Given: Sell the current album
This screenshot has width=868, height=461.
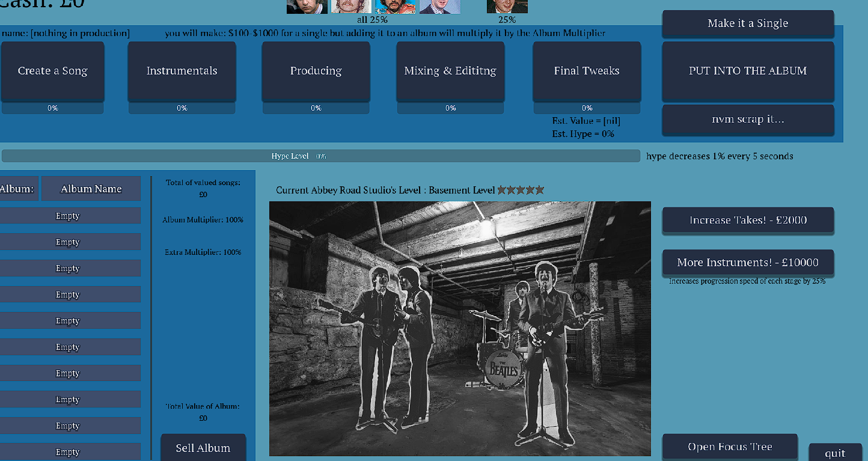Looking at the screenshot, I should (203, 448).
